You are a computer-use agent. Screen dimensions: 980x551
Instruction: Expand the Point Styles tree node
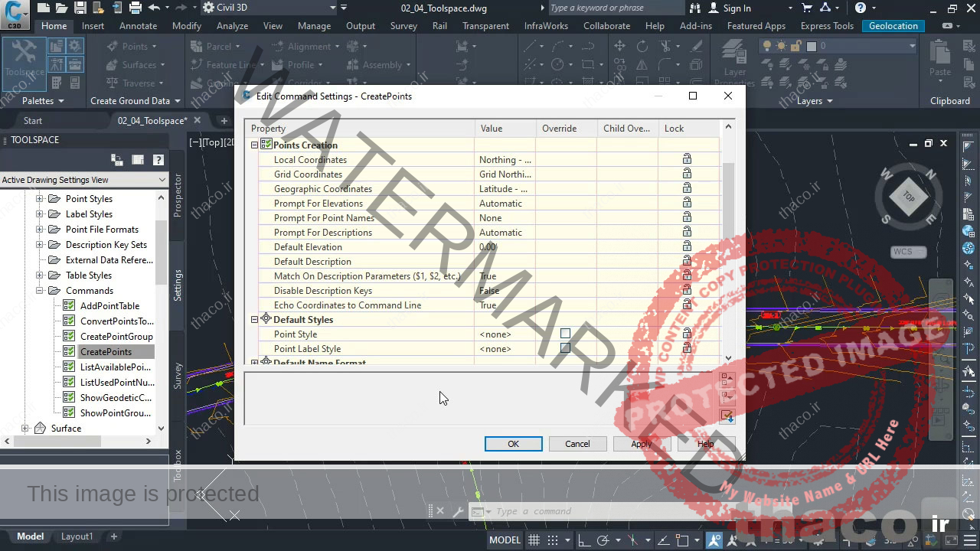click(39, 199)
